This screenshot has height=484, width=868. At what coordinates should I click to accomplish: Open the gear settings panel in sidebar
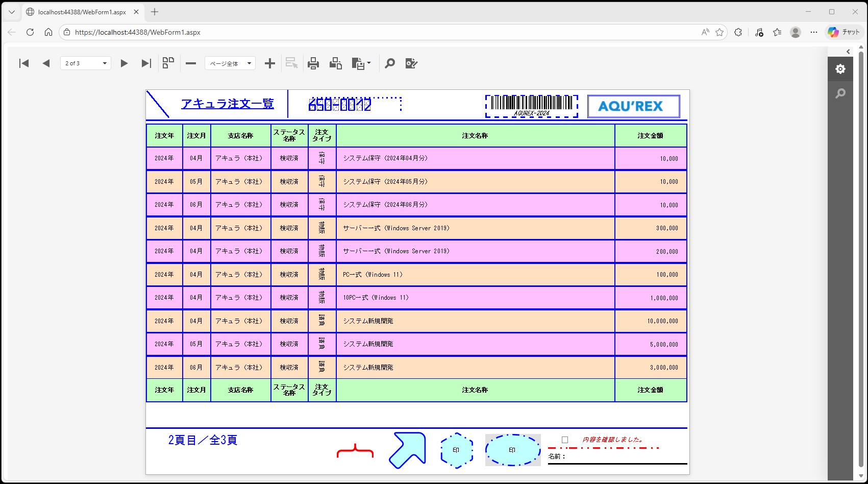840,69
